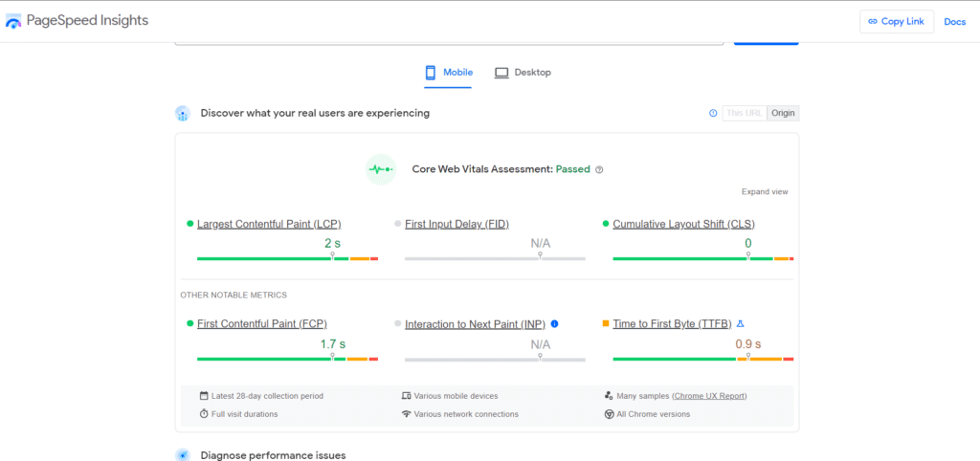
Task: Click the FCP value 1.7 s
Action: (x=333, y=343)
